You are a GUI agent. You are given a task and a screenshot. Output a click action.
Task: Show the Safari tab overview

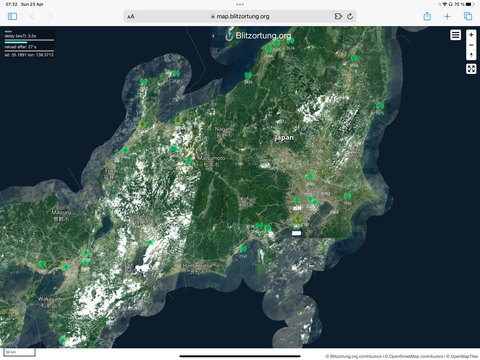[x=468, y=16]
